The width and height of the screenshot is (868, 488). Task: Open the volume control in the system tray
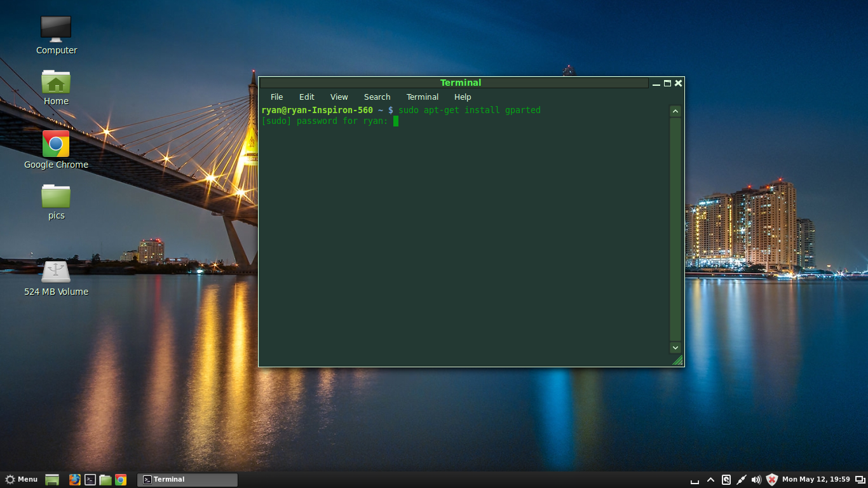[756, 480]
